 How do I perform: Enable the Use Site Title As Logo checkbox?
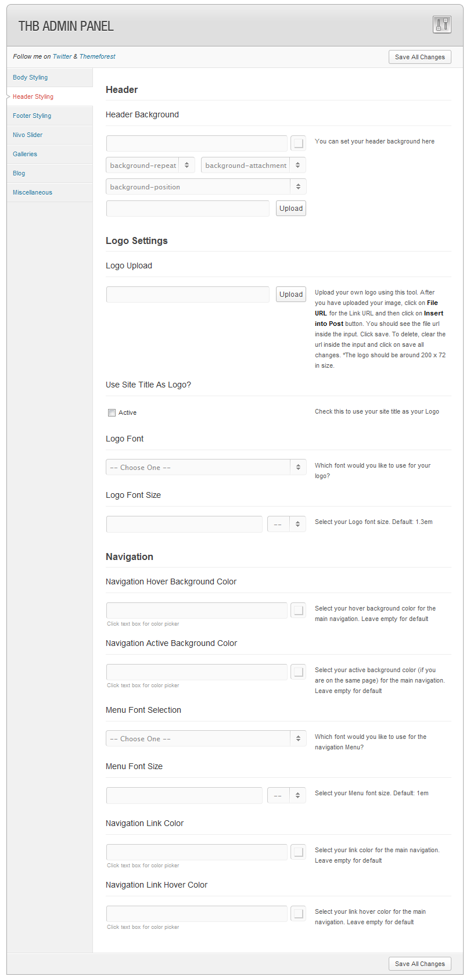click(112, 413)
